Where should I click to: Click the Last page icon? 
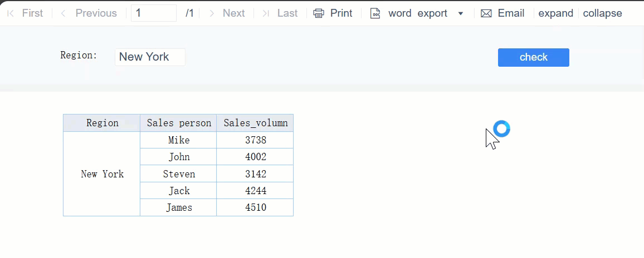coord(266,13)
